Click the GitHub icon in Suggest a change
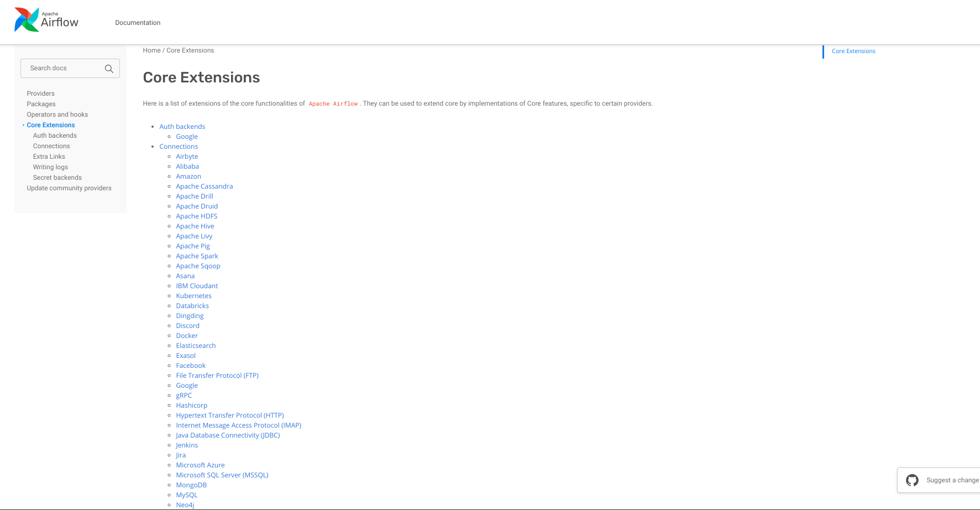The image size is (980, 510). tap(912, 480)
